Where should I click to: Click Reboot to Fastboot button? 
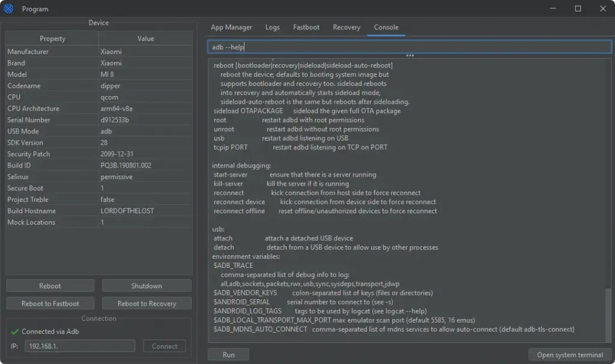point(50,303)
